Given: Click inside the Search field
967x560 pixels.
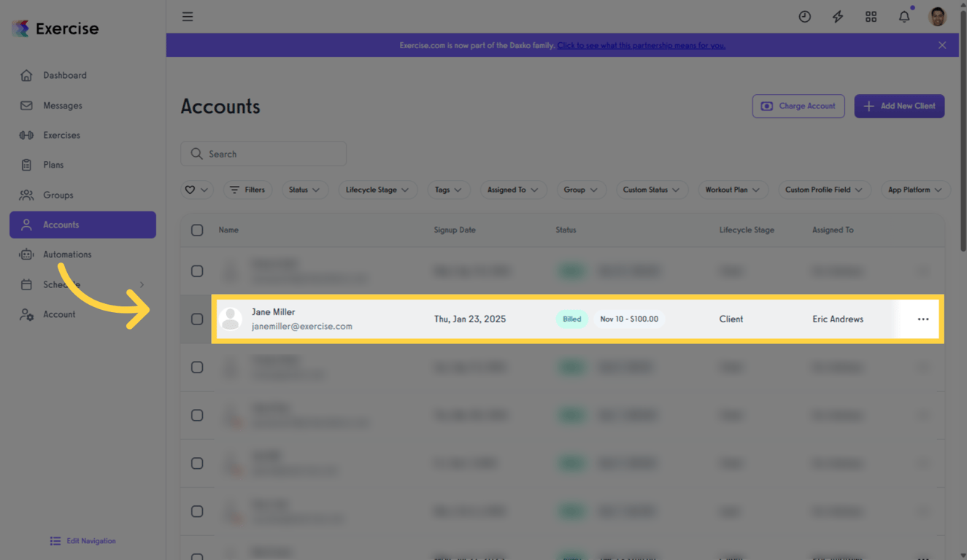Looking at the screenshot, I should click(x=263, y=153).
